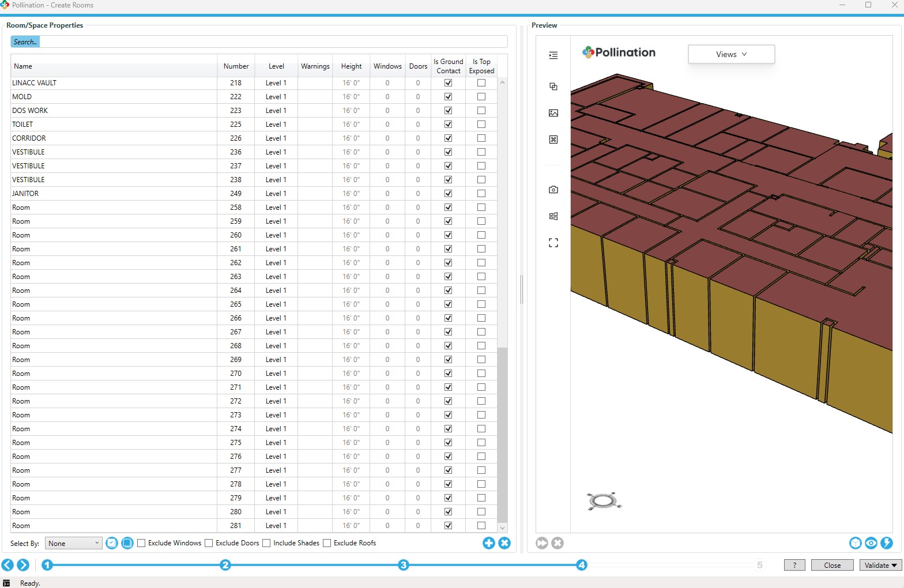Image resolution: width=904 pixels, height=588 pixels.
Task: Open the image icon in preview sidebar
Action: pyautogui.click(x=553, y=113)
